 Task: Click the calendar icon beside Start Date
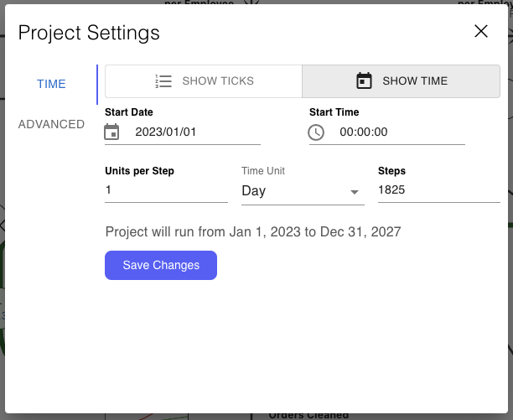click(x=112, y=132)
